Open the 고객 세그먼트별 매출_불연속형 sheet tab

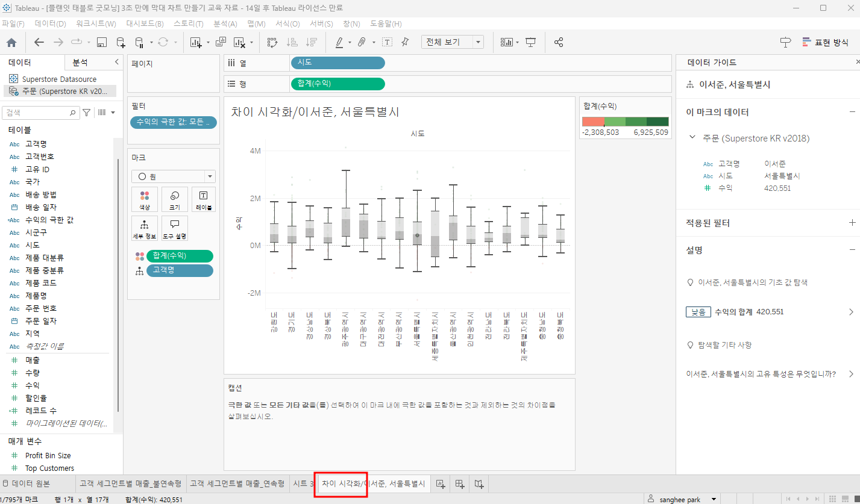click(x=130, y=484)
